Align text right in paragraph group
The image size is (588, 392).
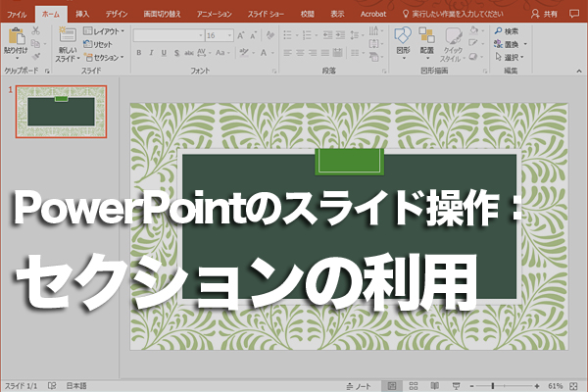(313, 53)
